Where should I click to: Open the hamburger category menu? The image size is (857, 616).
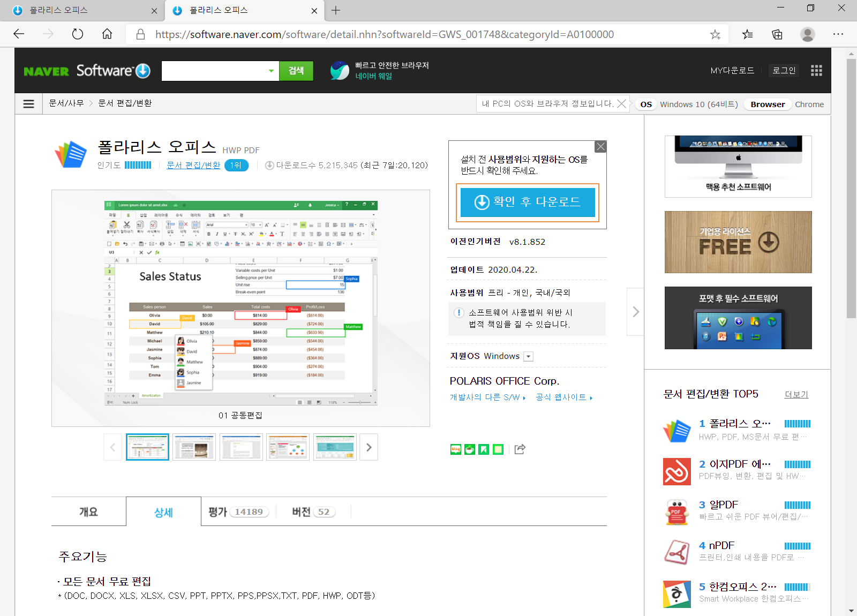(29, 104)
